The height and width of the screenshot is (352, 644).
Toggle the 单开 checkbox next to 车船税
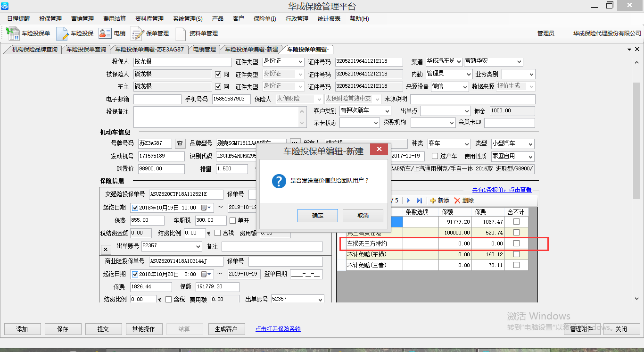click(x=232, y=220)
